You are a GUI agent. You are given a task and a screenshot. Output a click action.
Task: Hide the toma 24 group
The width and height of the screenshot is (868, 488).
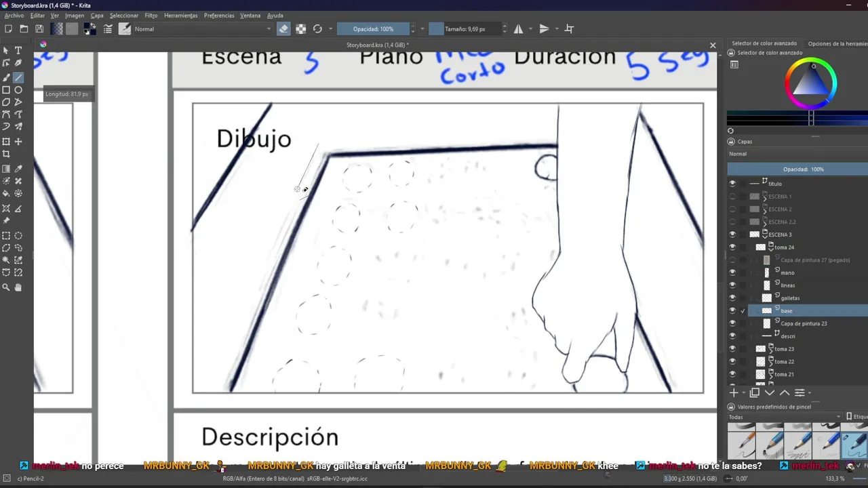point(732,247)
